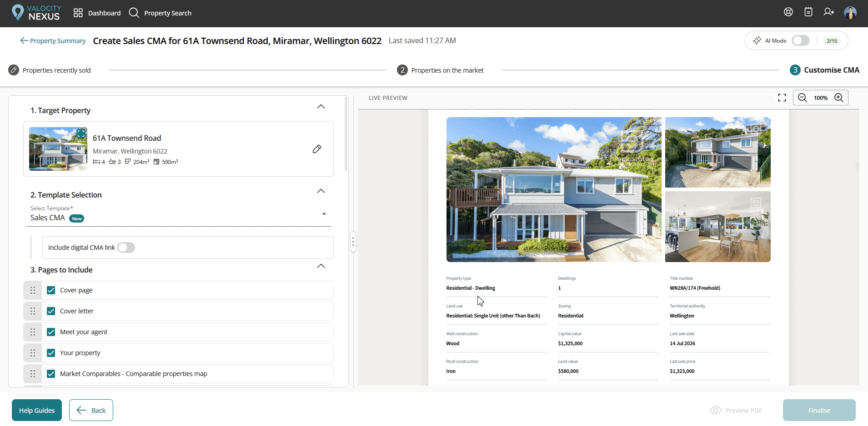The height and width of the screenshot is (426, 868).
Task: Open the support lifebuoy icon
Action: point(788,12)
